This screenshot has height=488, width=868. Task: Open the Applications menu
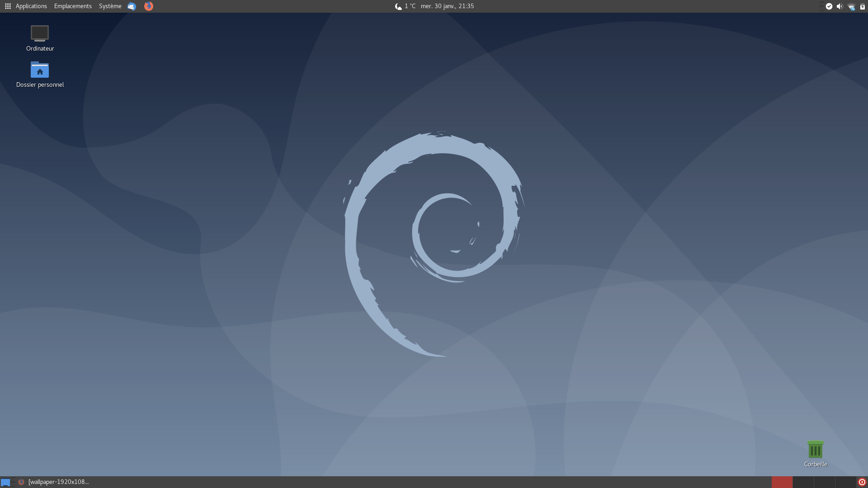pyautogui.click(x=31, y=6)
